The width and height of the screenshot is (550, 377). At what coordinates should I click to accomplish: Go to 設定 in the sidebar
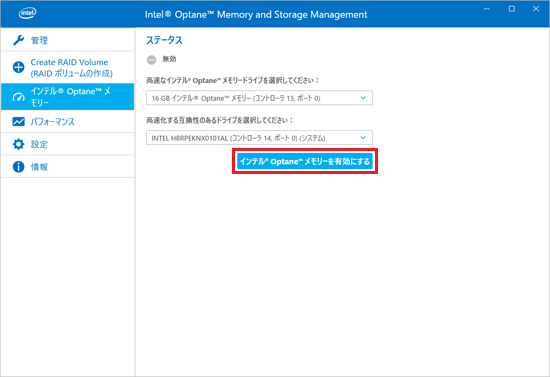click(x=68, y=144)
